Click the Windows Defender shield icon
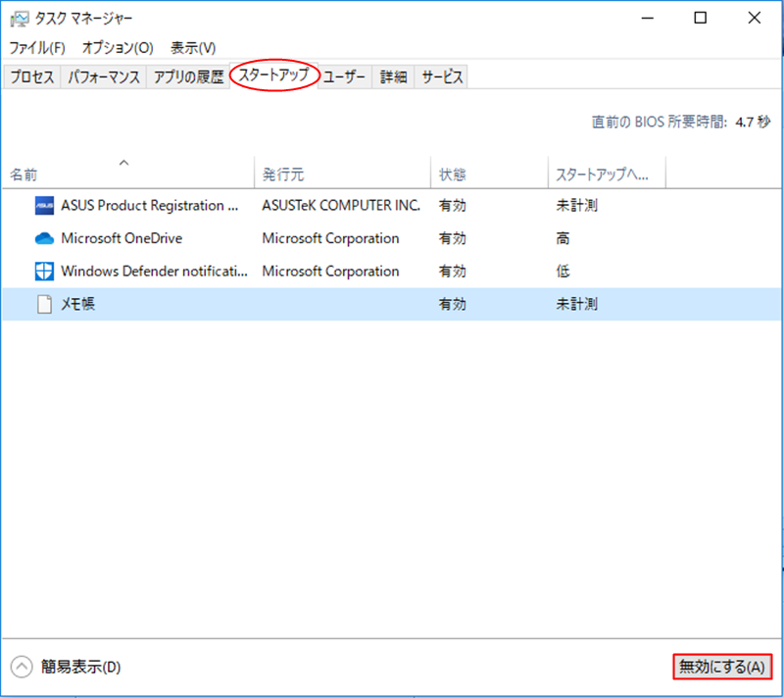The width and height of the screenshot is (784, 698). (44, 271)
